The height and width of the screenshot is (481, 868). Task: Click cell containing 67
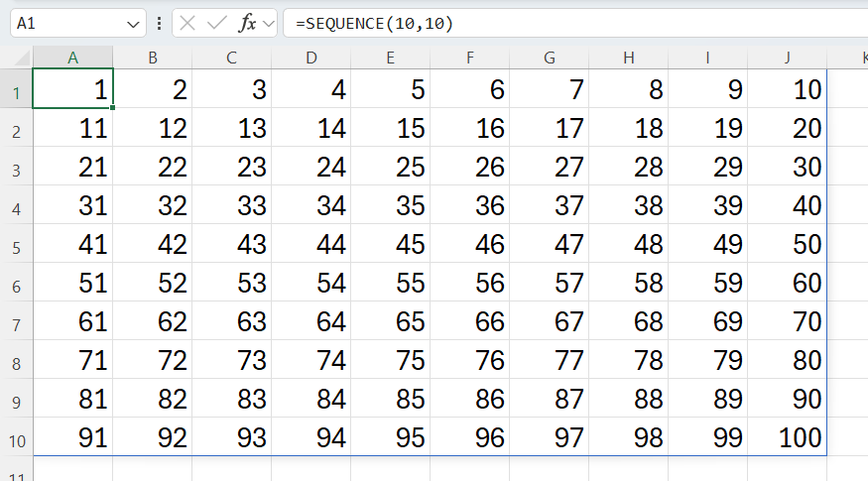pyautogui.click(x=550, y=321)
